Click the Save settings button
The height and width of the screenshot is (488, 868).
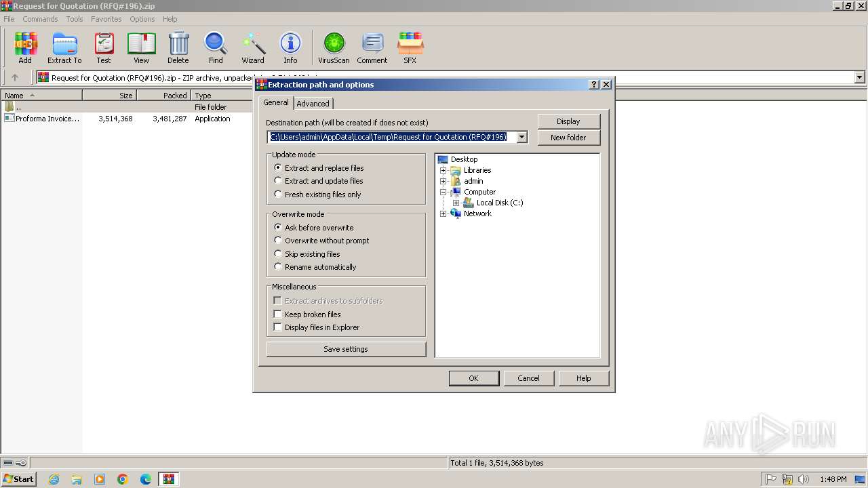click(346, 349)
